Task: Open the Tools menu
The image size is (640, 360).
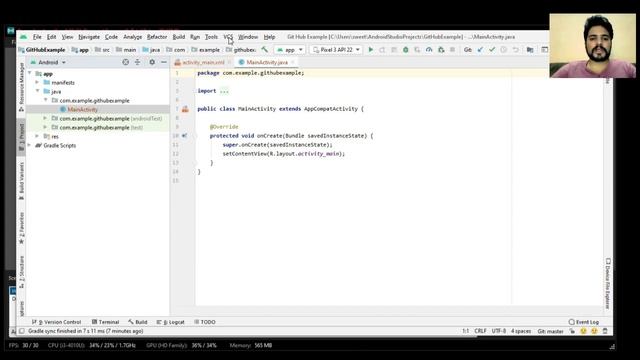Action: click(211, 37)
